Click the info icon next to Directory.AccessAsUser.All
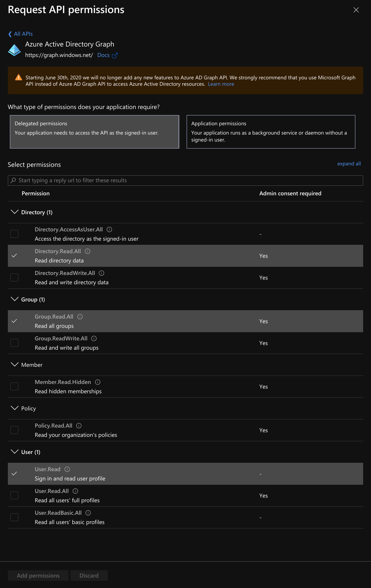The height and width of the screenshot is (588, 371). (109, 230)
